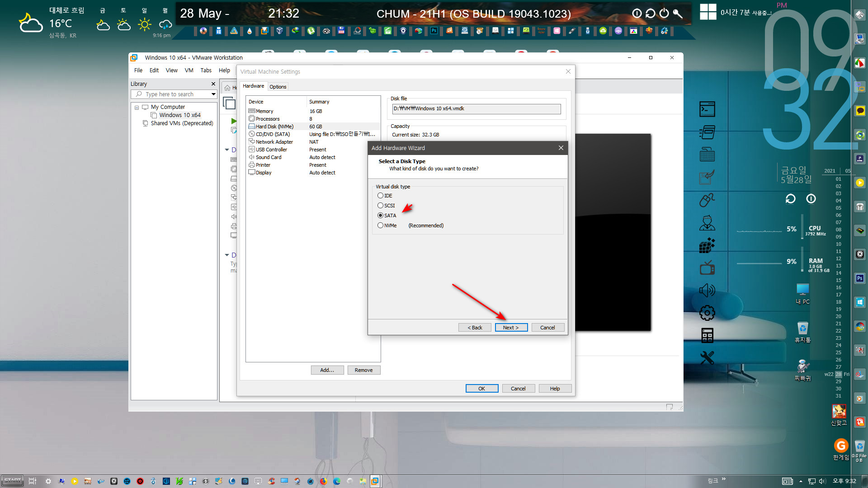
Task: Click the refresh icon under the date widget
Action: click(790, 199)
